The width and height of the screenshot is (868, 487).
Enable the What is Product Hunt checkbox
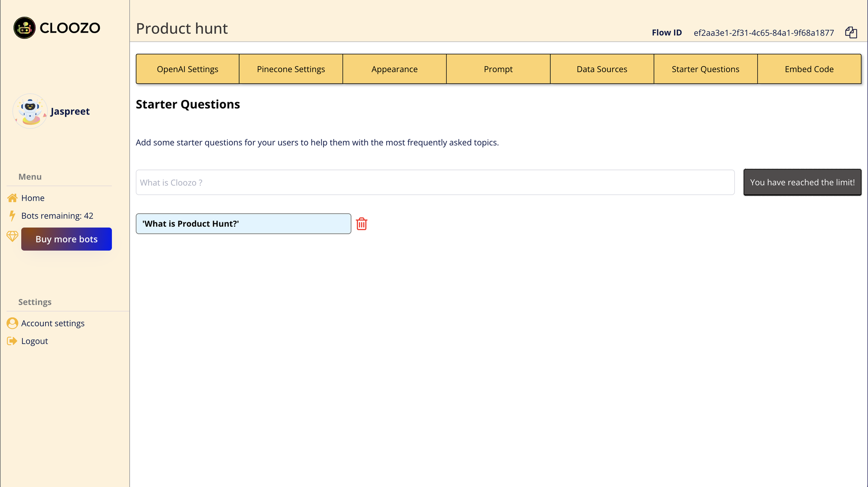click(x=243, y=223)
